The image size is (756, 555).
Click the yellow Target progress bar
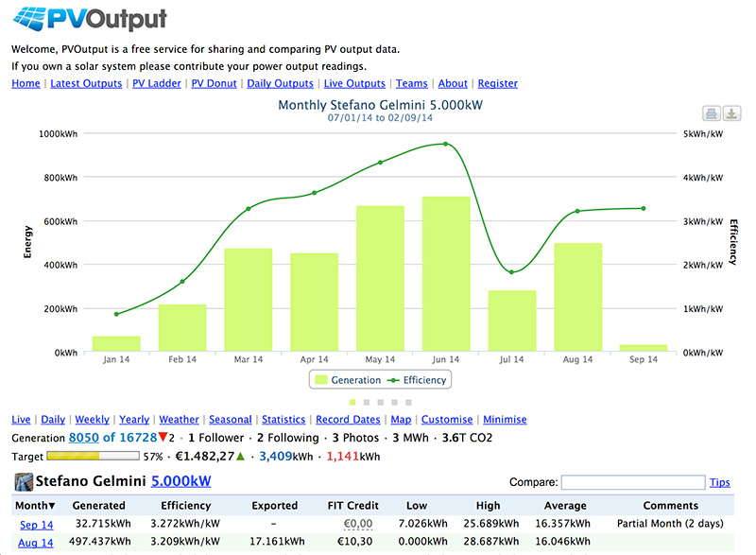pos(93,456)
